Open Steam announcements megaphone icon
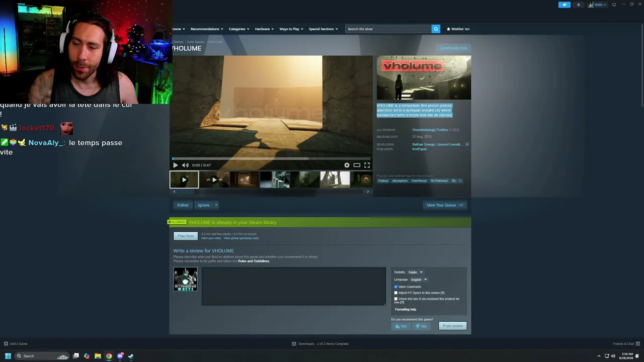Viewport: 644px width, 362px height. click(565, 5)
